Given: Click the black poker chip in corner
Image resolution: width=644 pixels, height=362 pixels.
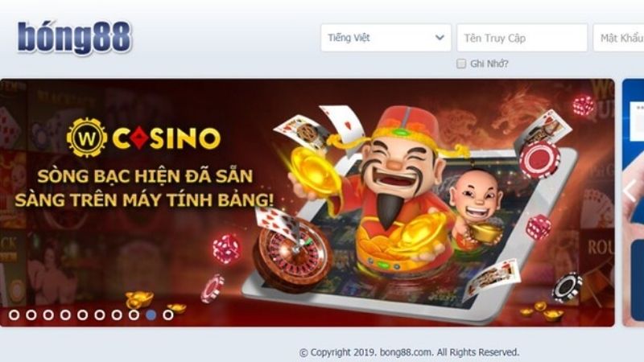Looking at the screenshot, I should click(x=568, y=287).
